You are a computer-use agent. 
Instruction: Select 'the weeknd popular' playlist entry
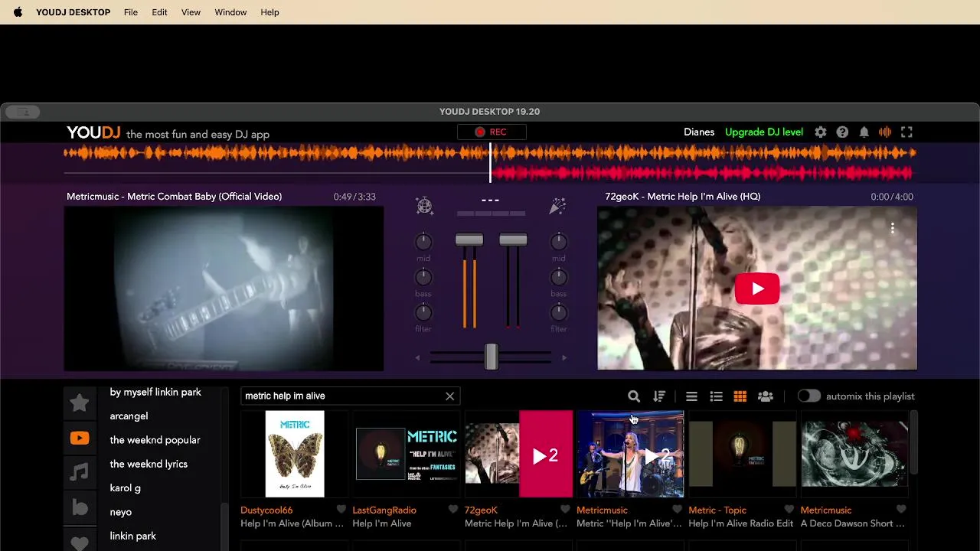tap(155, 440)
